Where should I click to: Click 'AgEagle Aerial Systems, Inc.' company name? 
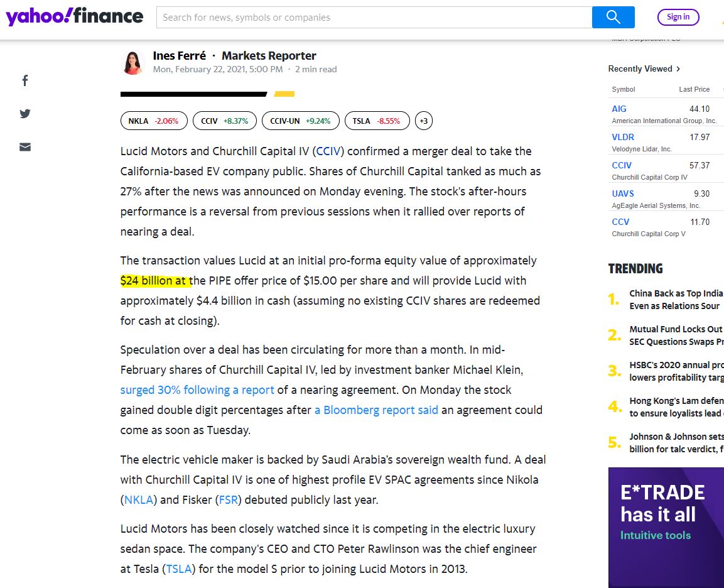pos(656,205)
